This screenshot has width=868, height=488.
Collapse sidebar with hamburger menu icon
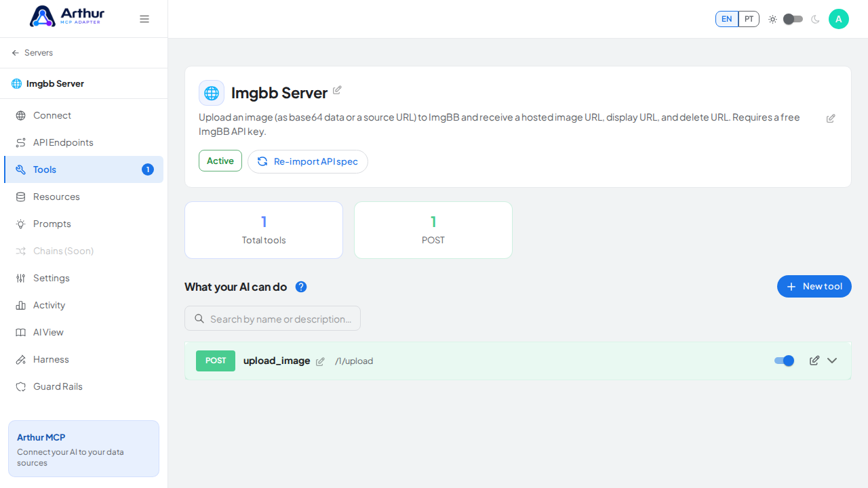coord(144,19)
